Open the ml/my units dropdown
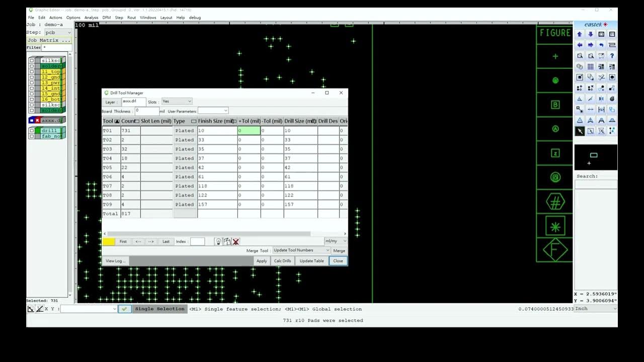The image size is (644, 362). click(335, 241)
